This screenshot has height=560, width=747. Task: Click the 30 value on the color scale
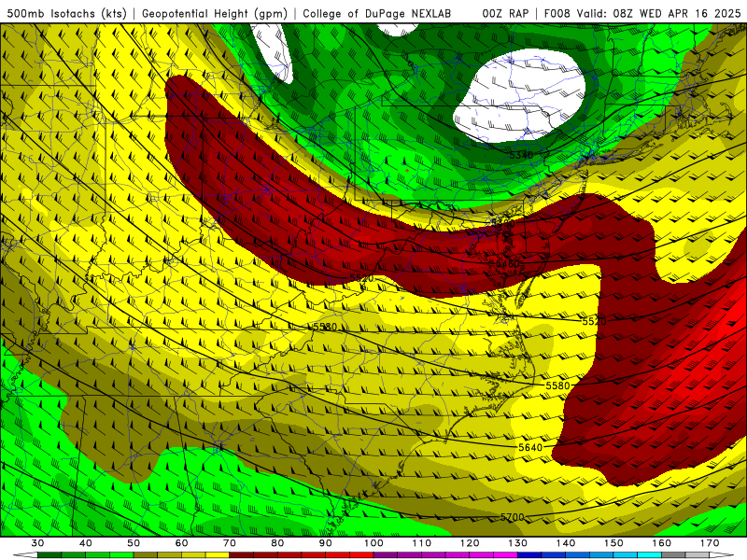[x=37, y=543]
